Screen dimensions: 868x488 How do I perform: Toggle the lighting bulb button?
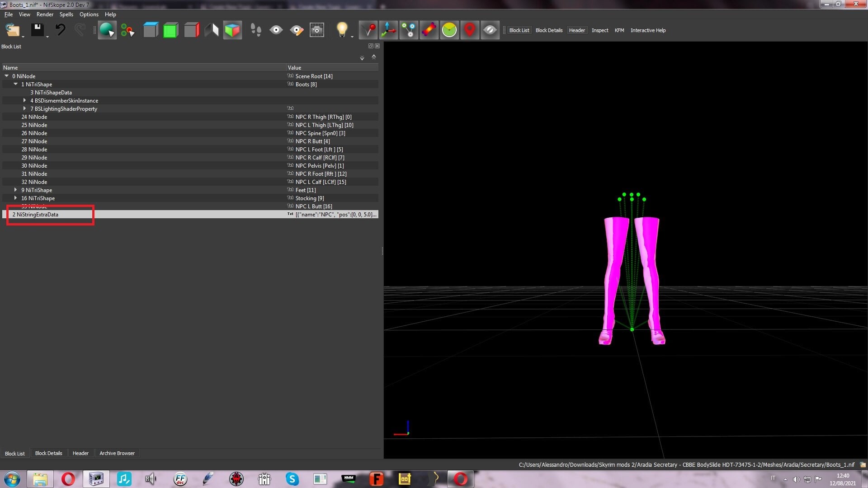point(342,30)
